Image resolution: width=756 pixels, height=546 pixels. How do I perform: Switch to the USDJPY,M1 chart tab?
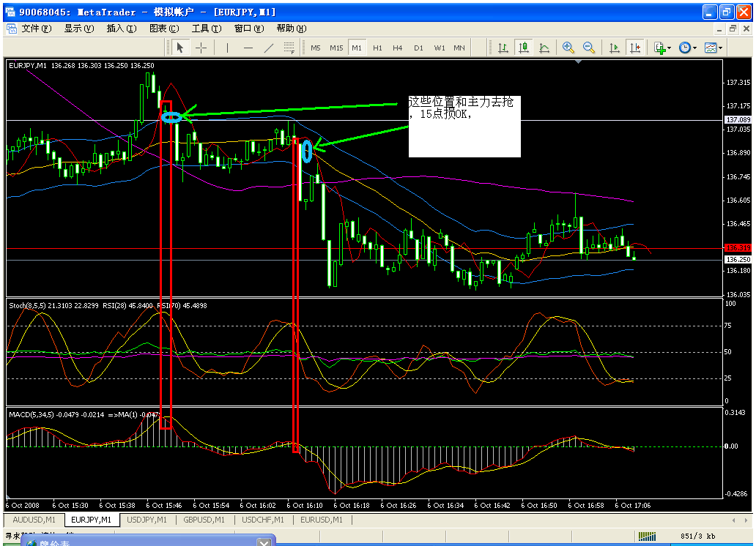click(147, 520)
